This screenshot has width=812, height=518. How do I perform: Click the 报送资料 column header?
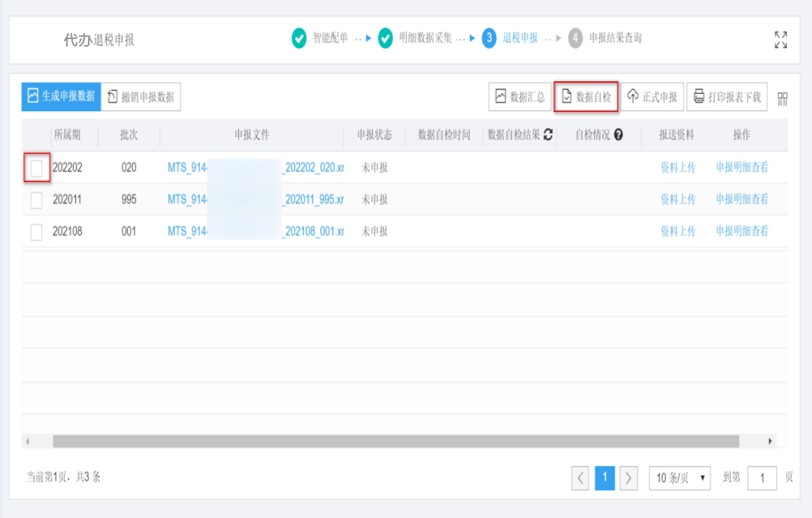tap(677, 135)
